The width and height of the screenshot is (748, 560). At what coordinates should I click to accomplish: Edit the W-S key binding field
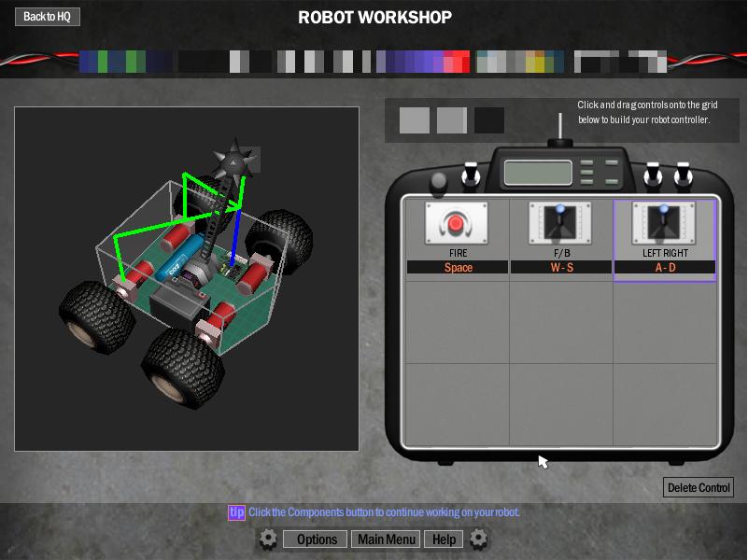point(560,268)
